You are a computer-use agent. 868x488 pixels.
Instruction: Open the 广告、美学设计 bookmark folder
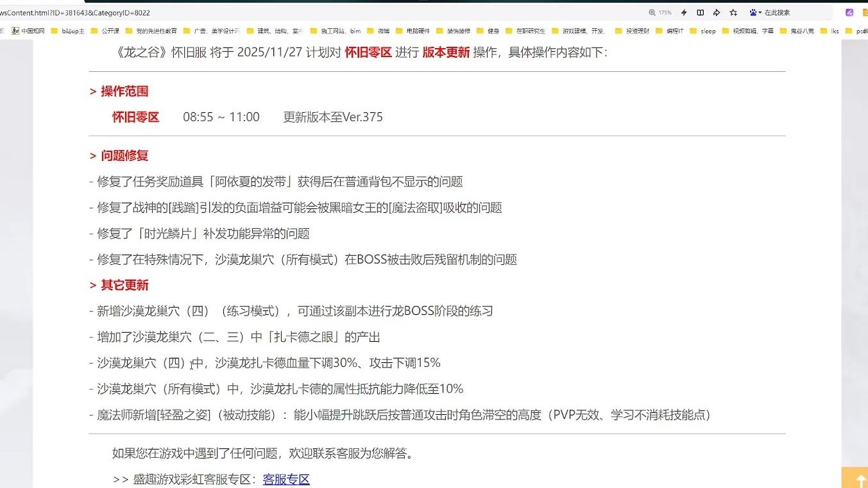(x=211, y=30)
